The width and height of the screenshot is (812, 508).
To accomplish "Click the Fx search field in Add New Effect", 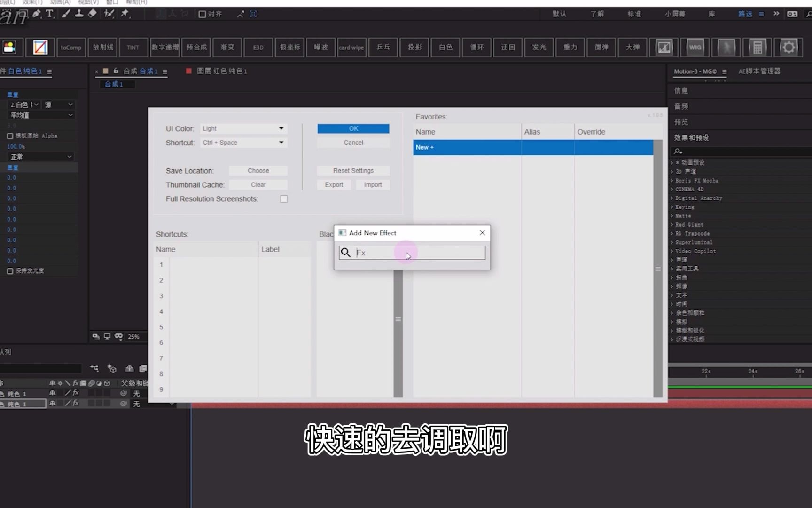I will 412,253.
